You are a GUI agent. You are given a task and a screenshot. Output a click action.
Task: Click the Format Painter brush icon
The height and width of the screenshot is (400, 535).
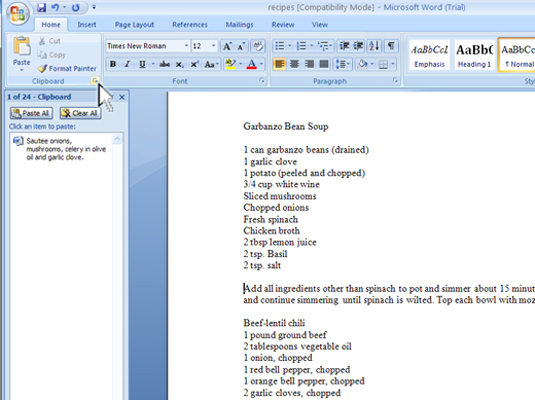click(x=42, y=69)
